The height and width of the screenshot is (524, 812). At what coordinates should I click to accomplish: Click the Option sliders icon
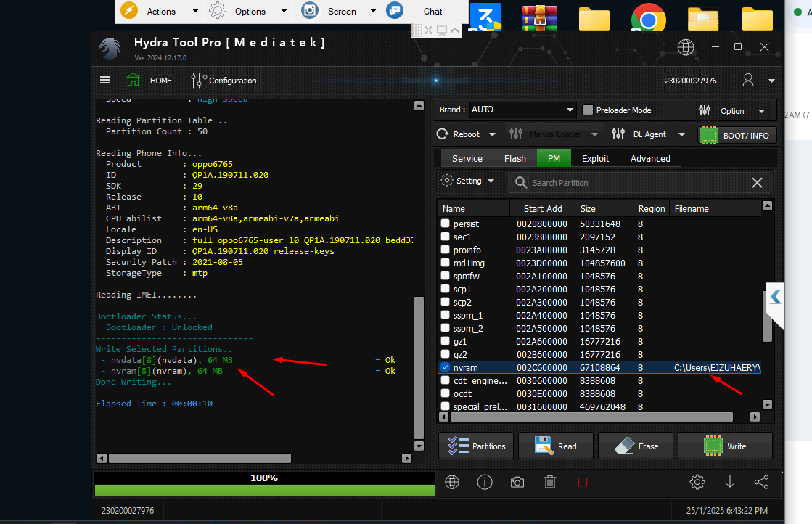coord(705,110)
